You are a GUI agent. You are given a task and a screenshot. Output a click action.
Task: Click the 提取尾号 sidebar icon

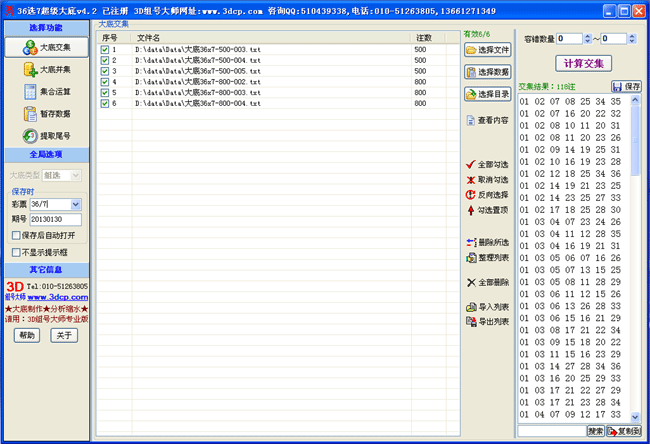pos(47,135)
